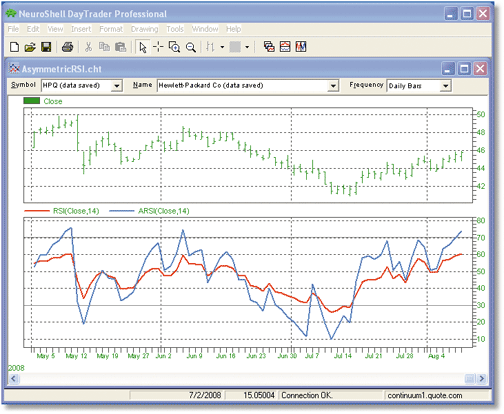Image resolution: width=504 pixels, height=414 pixels.
Task: Paste using the clipboard toolbar icon
Action: 120,47
